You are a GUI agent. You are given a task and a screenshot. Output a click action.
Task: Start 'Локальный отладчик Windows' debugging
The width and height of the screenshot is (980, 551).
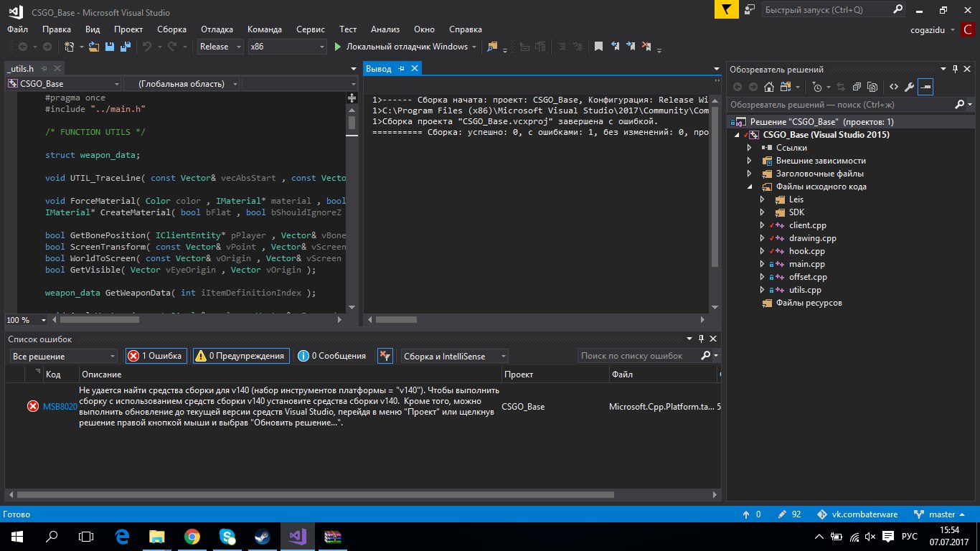[400, 47]
